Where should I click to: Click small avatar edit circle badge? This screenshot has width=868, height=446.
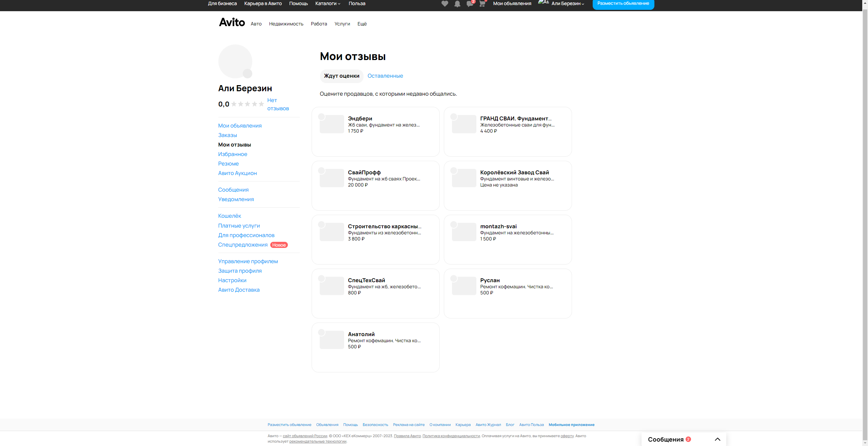pos(248,73)
